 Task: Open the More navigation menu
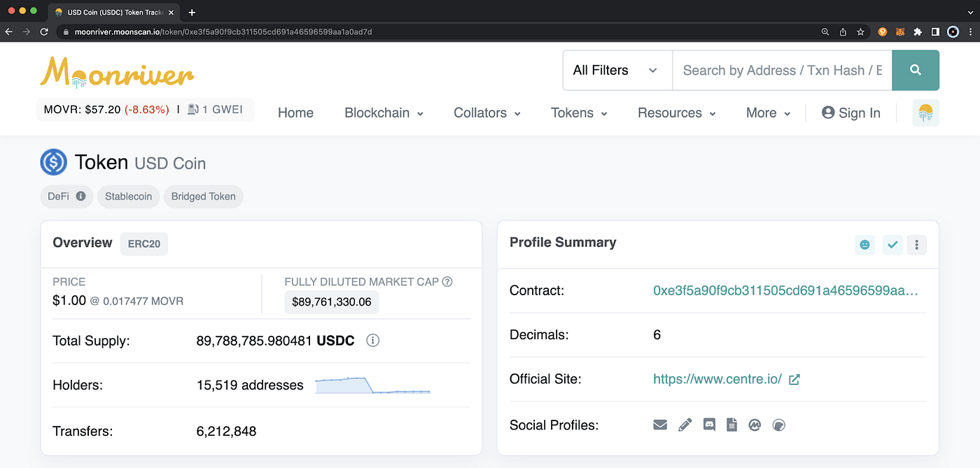766,113
